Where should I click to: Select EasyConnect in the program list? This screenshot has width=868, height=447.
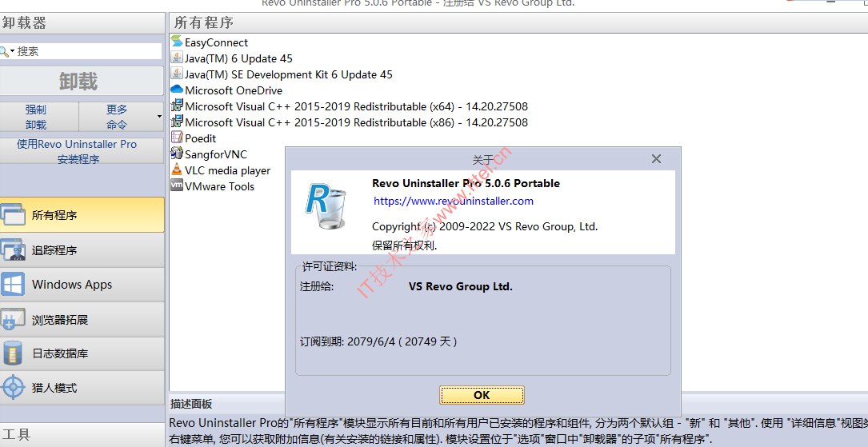[217, 42]
